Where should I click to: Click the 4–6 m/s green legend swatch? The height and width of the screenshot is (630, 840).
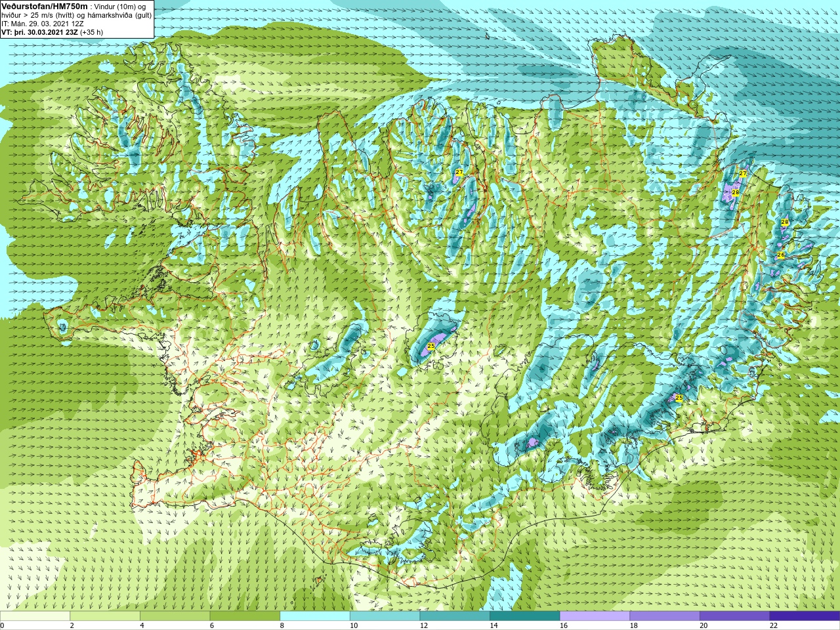point(175,616)
